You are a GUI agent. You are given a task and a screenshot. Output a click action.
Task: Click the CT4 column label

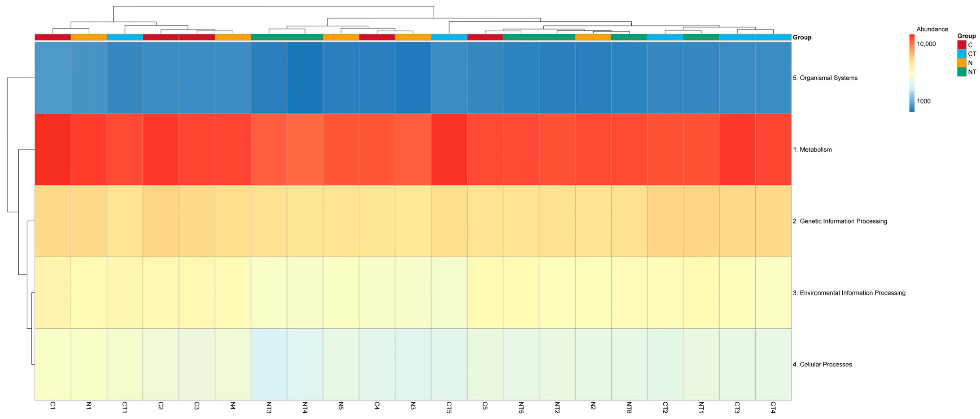[x=773, y=407]
